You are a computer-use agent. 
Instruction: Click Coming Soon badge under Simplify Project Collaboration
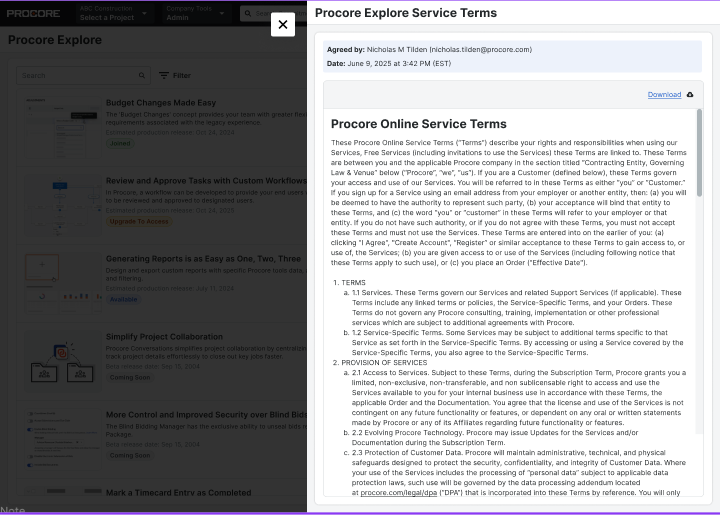pyautogui.click(x=129, y=377)
